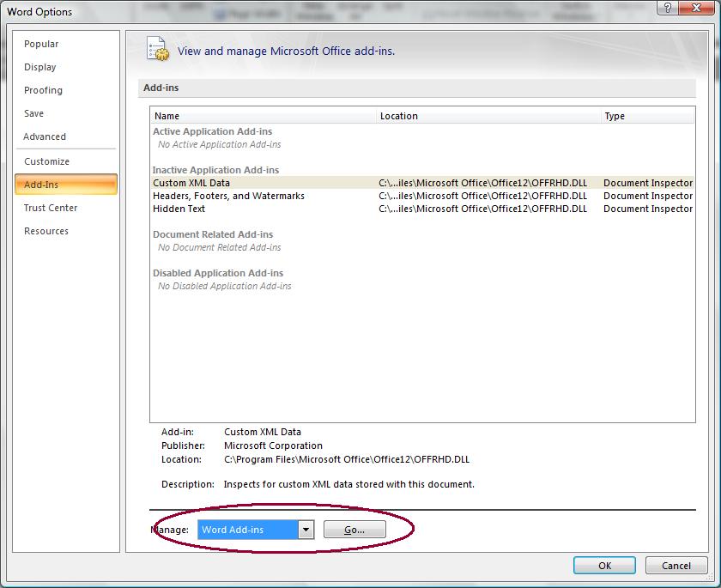Viewport: 721px width, 588px height.
Task: Sort add-ins by Location column header
Action: click(x=488, y=116)
